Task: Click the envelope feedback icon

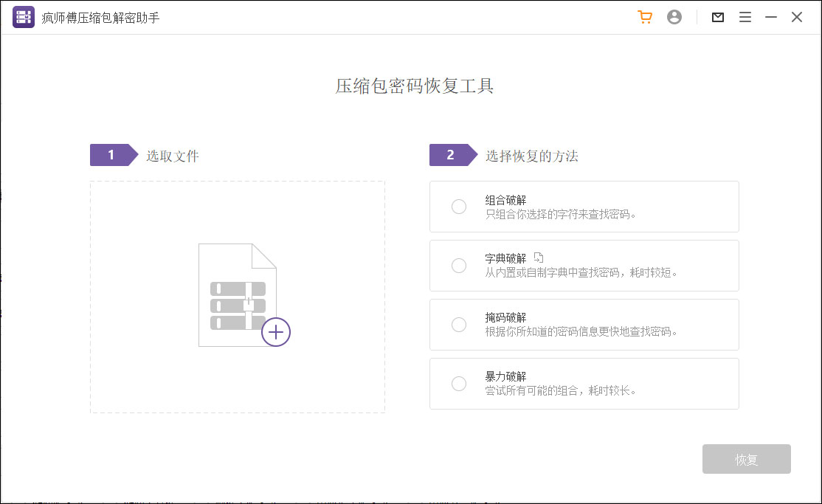Action: click(717, 16)
